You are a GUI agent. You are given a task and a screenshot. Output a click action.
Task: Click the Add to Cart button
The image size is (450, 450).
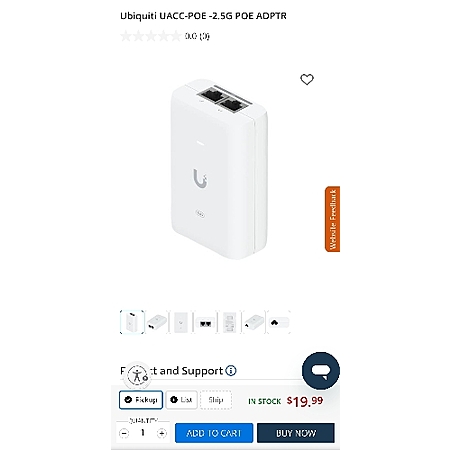pyautogui.click(x=214, y=433)
